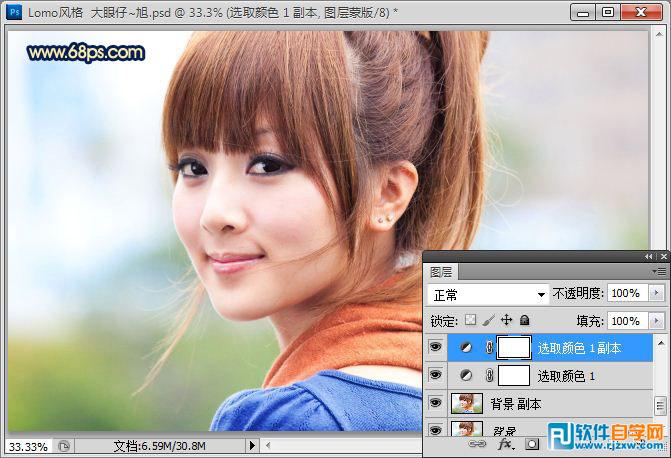
Task: Click the 背景 layer thumbnail
Action: (467, 428)
